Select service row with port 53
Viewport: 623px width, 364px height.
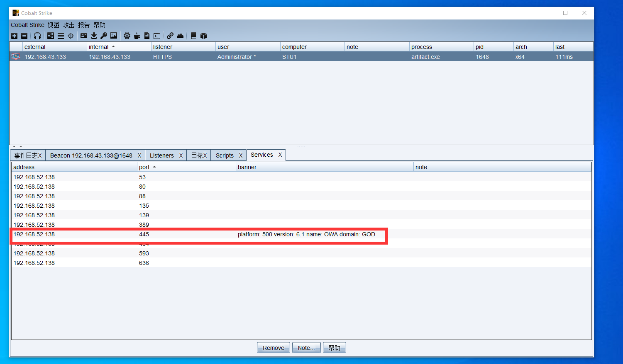click(x=301, y=177)
